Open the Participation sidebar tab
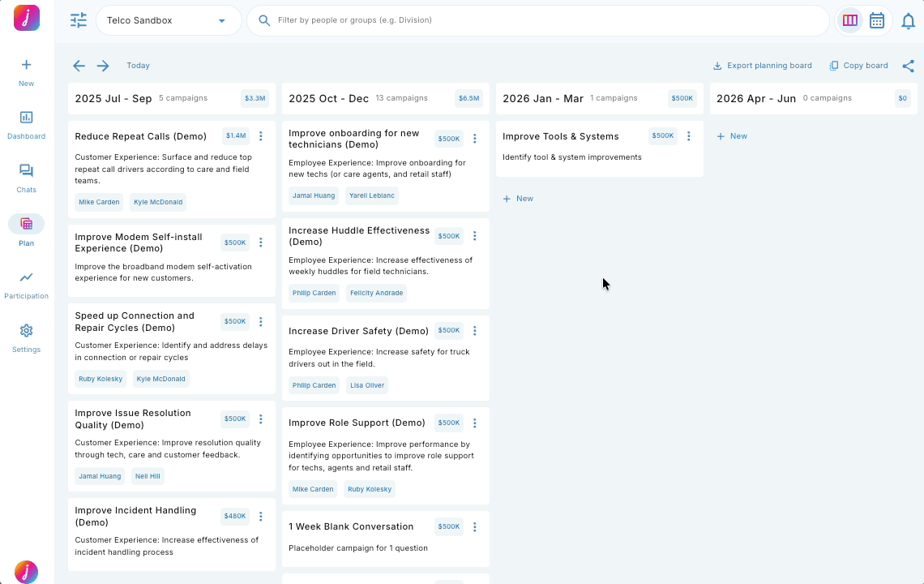The height and width of the screenshot is (584, 924). pyautogui.click(x=26, y=284)
